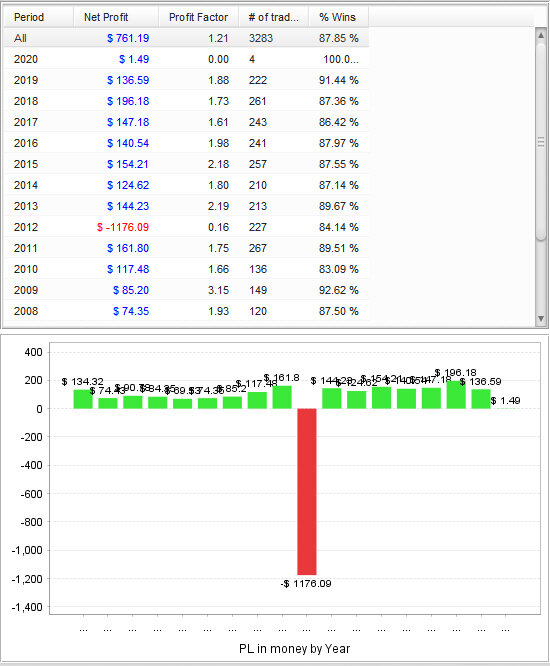Click the 267 trades count cell
The width and height of the screenshot is (550, 666).
coord(258,248)
